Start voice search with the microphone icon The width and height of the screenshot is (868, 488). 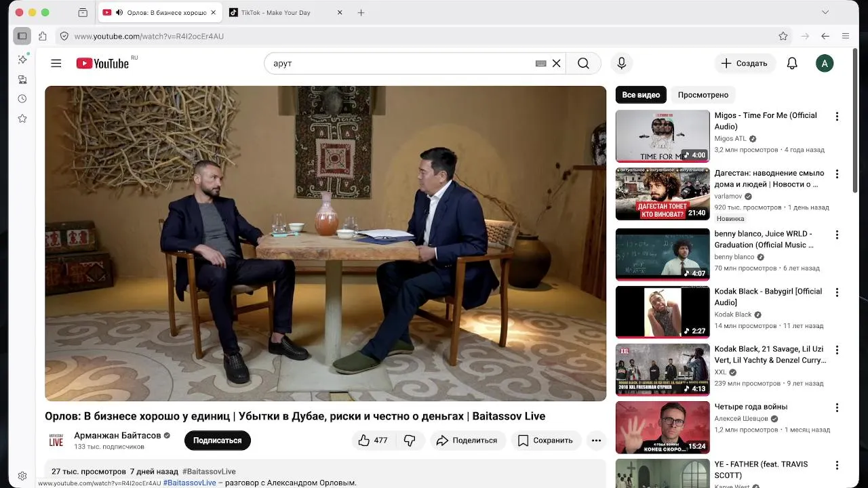pos(621,63)
